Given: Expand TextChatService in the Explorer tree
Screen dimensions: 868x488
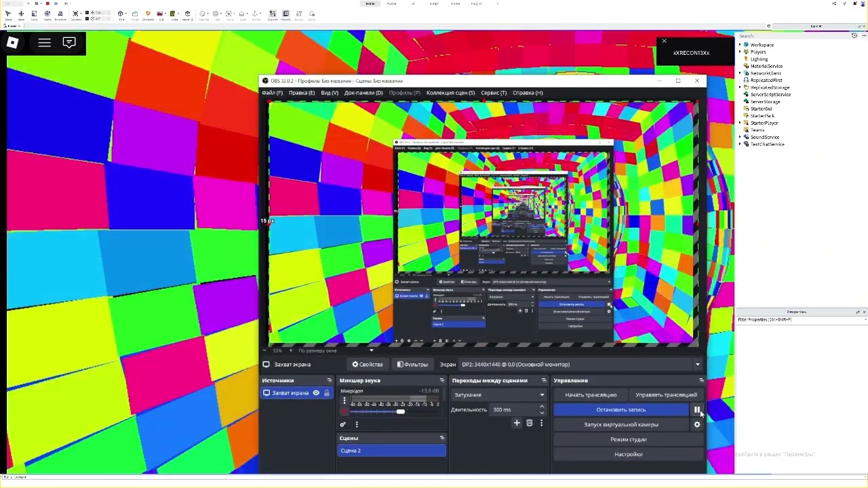Looking at the screenshot, I should [740, 144].
